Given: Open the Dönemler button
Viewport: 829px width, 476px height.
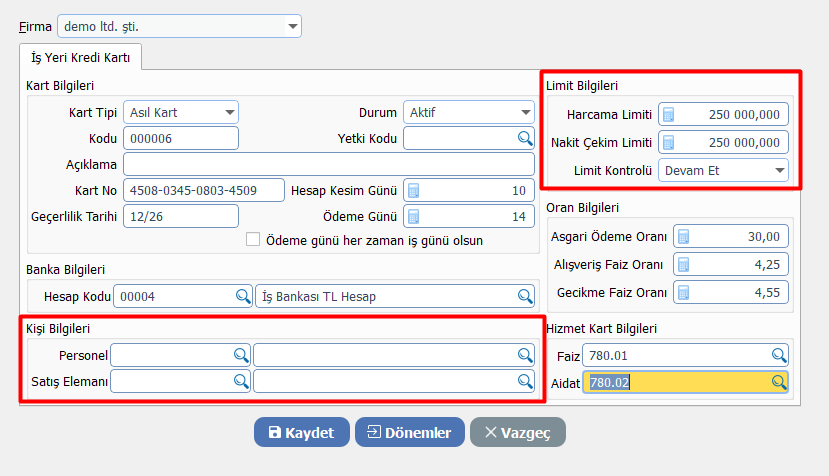Looking at the screenshot, I should (409, 432).
